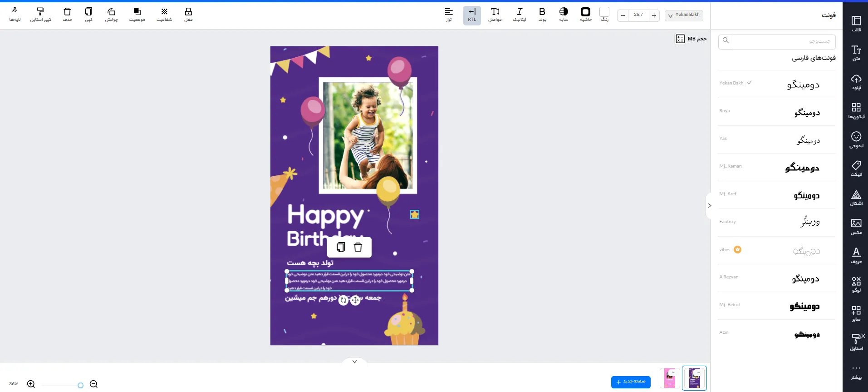Screen dimensions: 868x392
Task: Open the rotate (چرخش) tool
Action: coord(111,14)
